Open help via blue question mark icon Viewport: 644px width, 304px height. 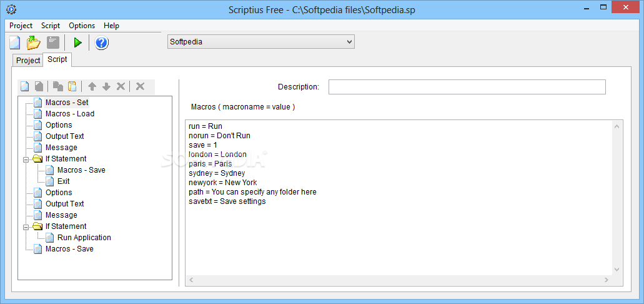[x=101, y=43]
